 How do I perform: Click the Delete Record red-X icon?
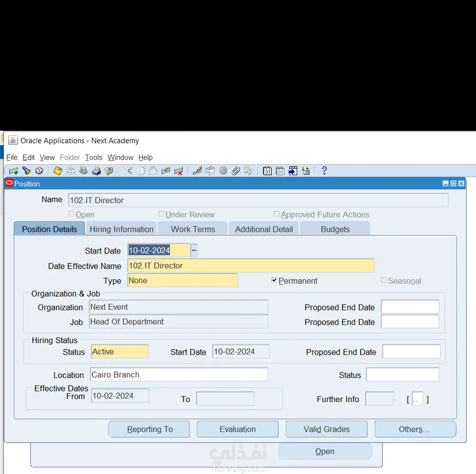[x=178, y=171]
